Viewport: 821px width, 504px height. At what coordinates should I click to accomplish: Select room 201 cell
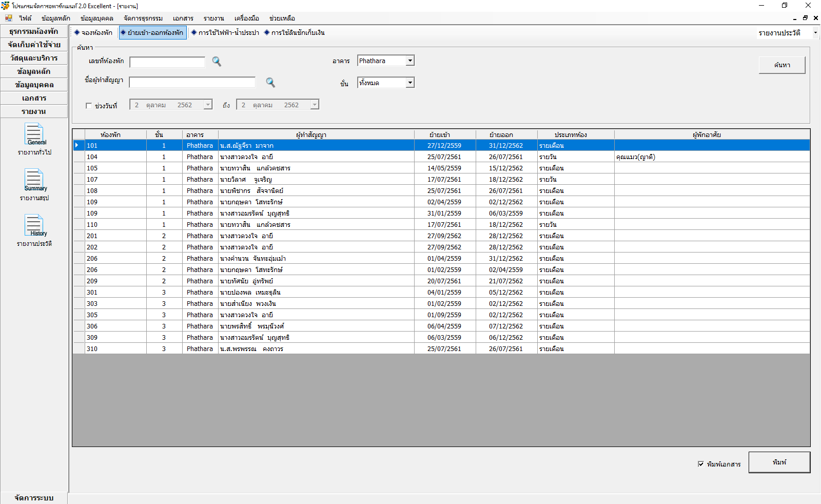point(115,236)
